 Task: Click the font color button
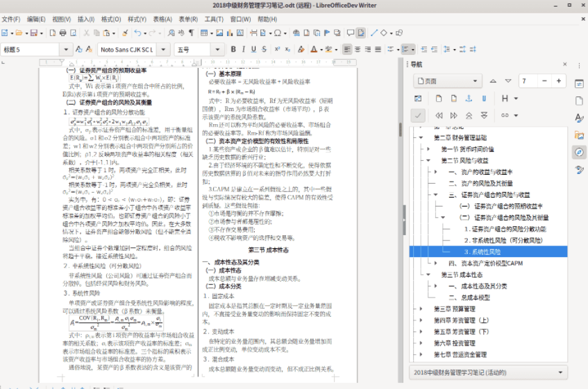pyautogui.click(x=314, y=49)
